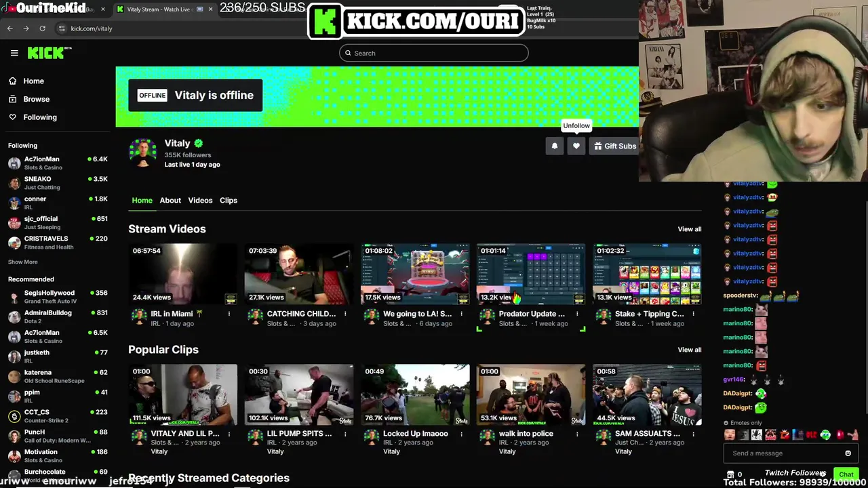
Task: Click View all for Popular Clips
Action: pyautogui.click(x=690, y=350)
